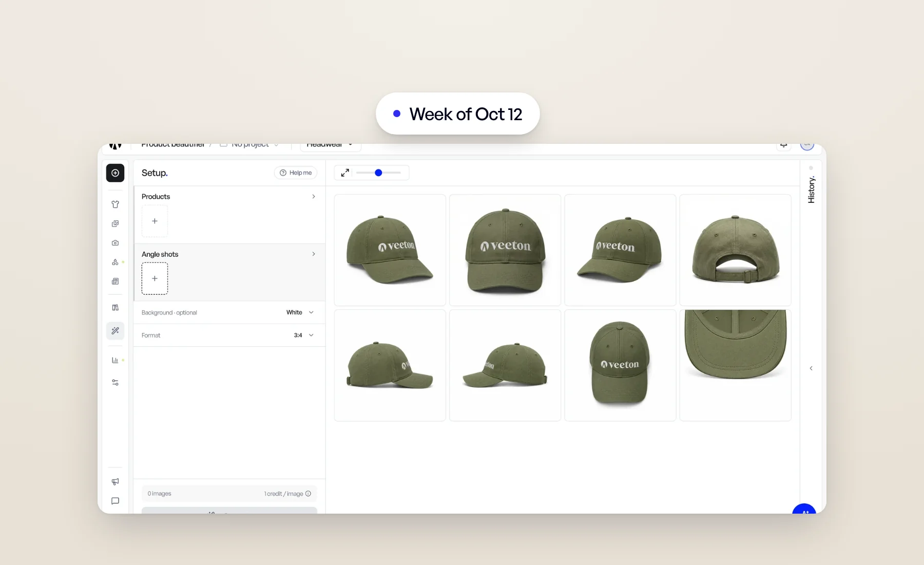Click the expand fullscreen arrows icon
Viewport: 924px width, 565px height.
[345, 173]
